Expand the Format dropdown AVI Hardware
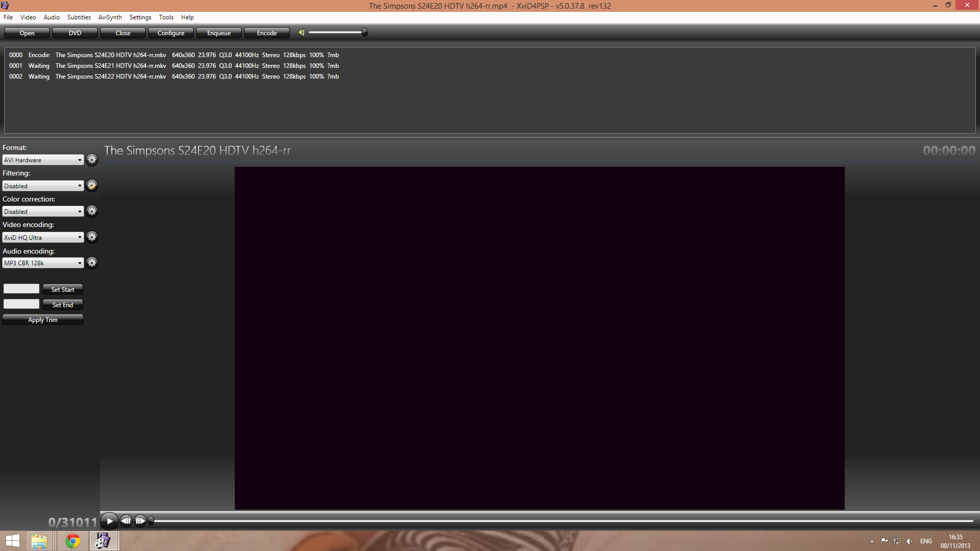The height and width of the screenshot is (551, 980). pyautogui.click(x=43, y=160)
